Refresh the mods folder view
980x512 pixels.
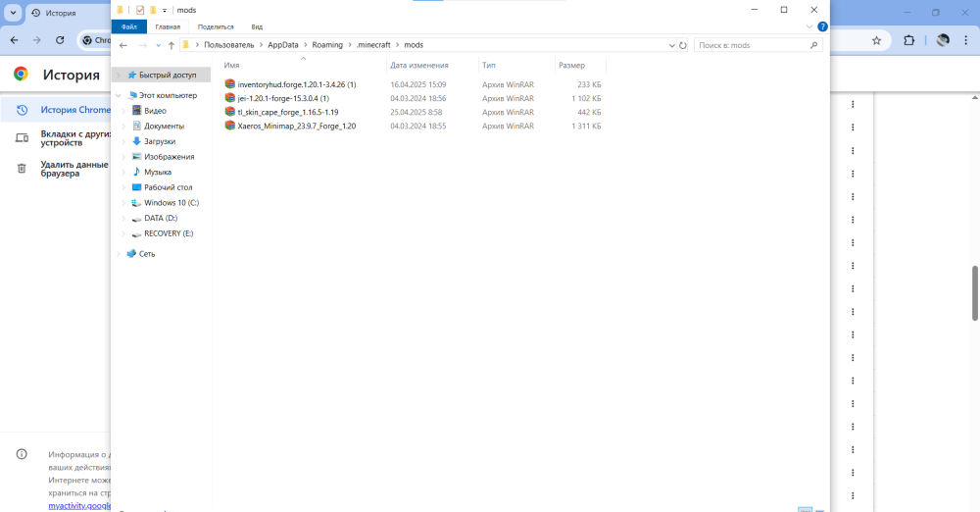682,45
